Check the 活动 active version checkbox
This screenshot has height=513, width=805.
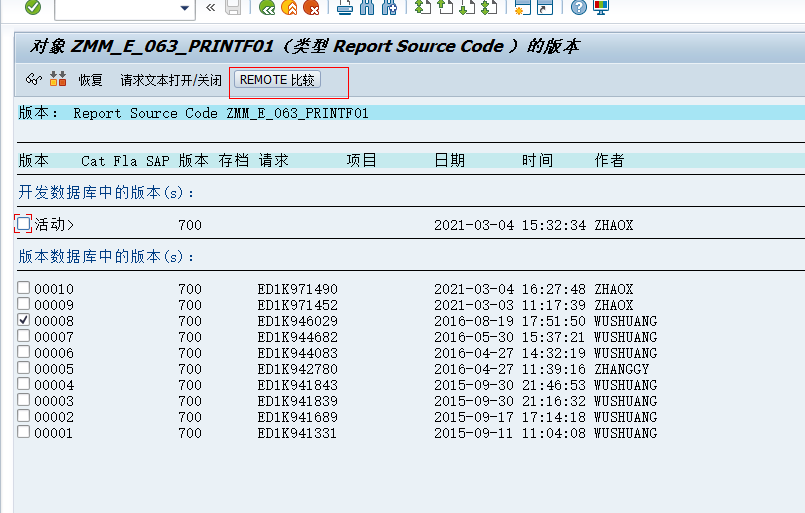tap(23, 224)
